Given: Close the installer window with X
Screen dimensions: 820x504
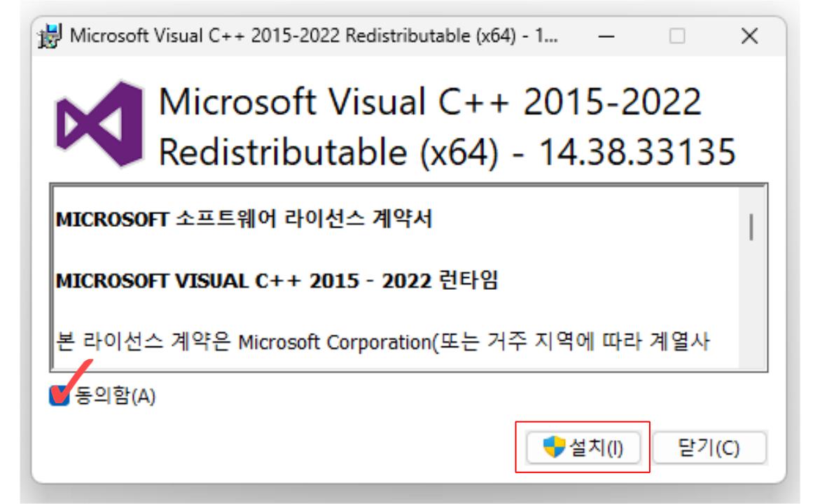Looking at the screenshot, I should 749,36.
